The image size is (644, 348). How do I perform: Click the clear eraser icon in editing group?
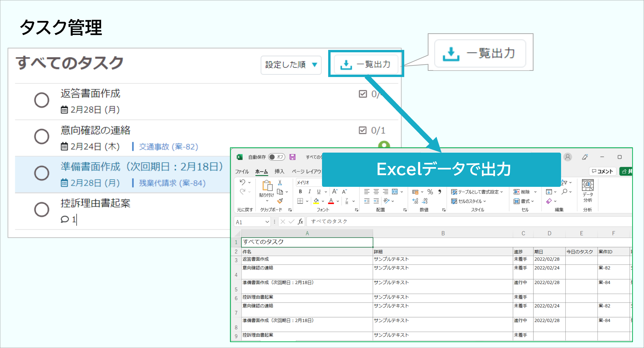(x=549, y=201)
